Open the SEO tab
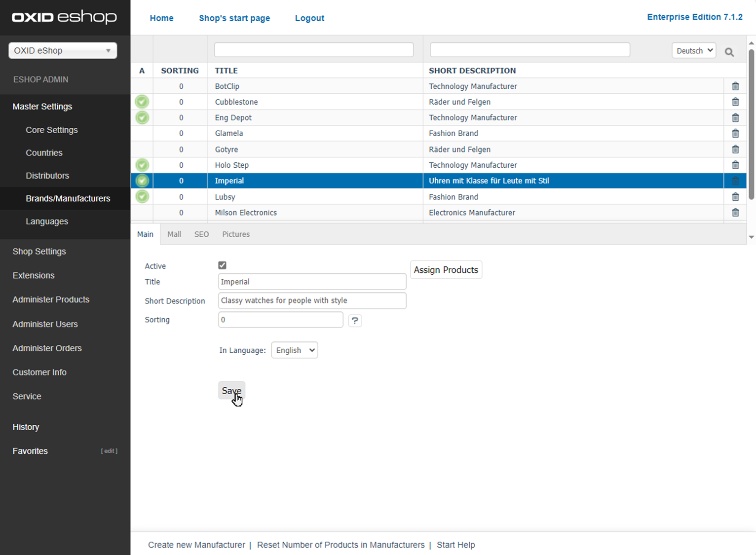The image size is (756, 555). click(201, 234)
